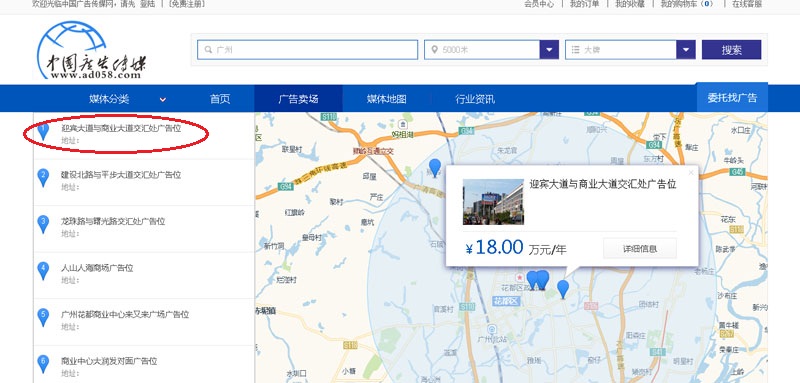Viewport: 800px width, 383px height.
Task: Open the 大牌 media type dropdown
Action: (x=686, y=50)
